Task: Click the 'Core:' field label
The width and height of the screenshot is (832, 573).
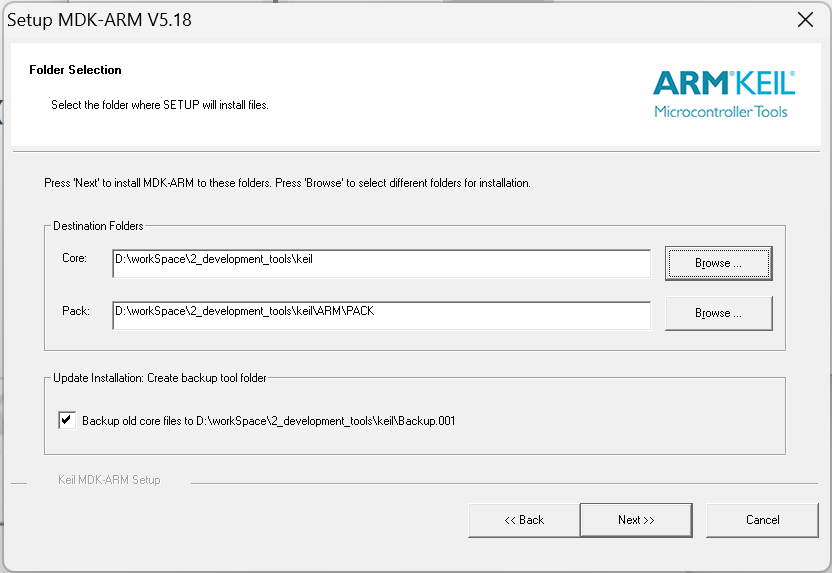Action: (x=74, y=258)
